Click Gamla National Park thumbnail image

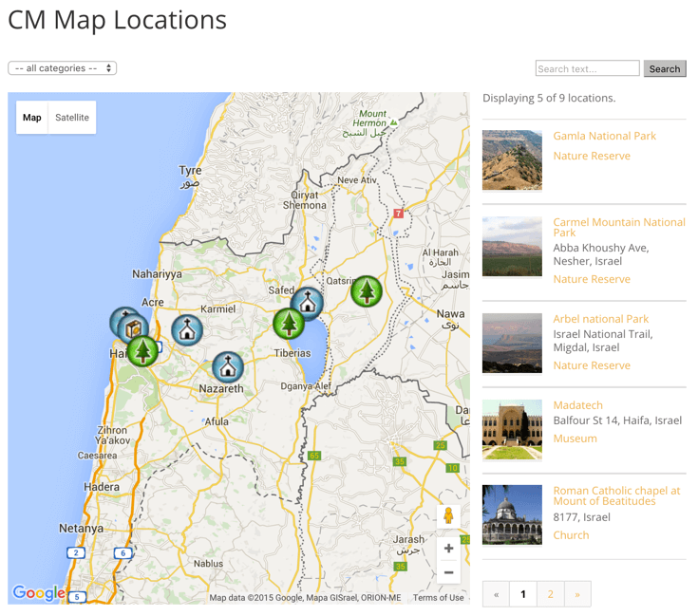click(513, 160)
